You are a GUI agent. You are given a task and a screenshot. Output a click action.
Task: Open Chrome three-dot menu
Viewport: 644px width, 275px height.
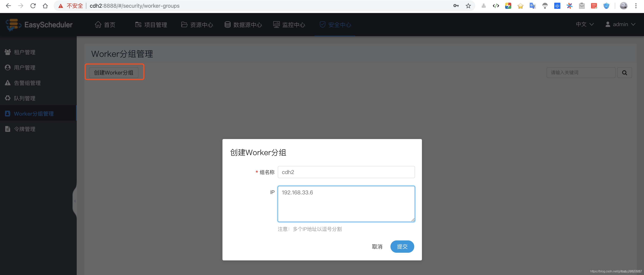click(x=636, y=6)
